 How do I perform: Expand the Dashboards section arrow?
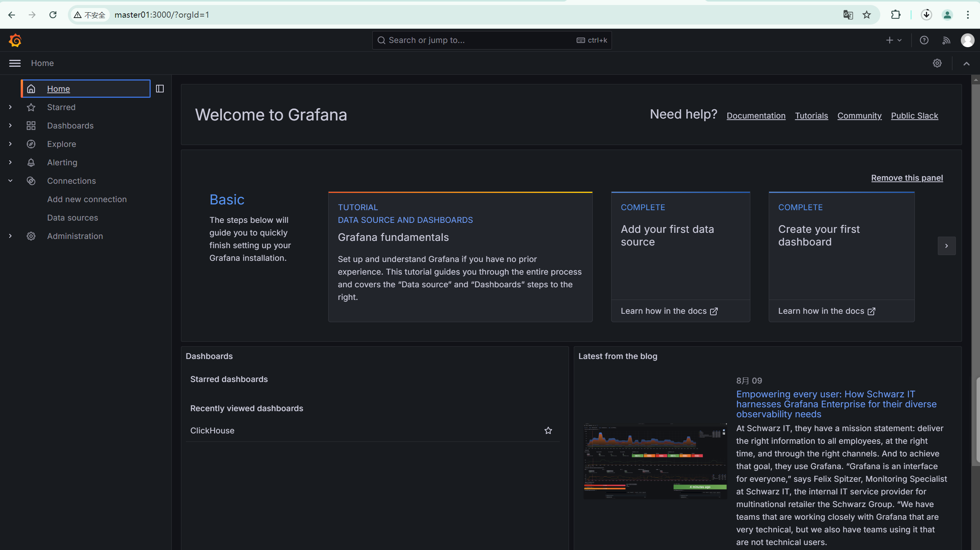tap(10, 125)
